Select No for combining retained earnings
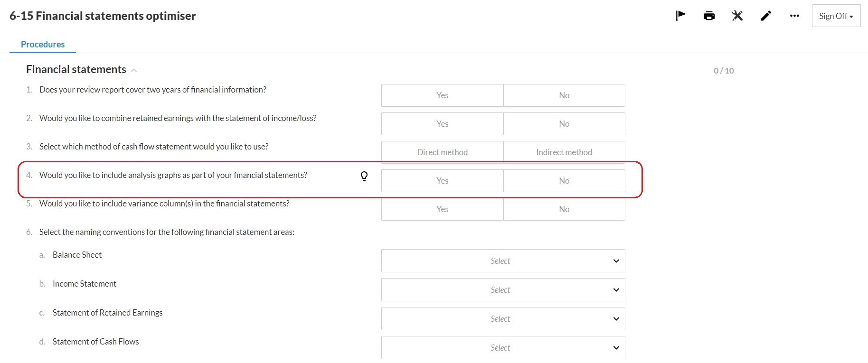 [x=564, y=124]
